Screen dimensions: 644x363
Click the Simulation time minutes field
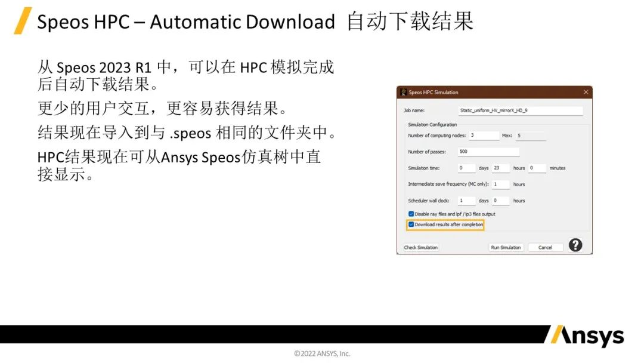tap(536, 167)
